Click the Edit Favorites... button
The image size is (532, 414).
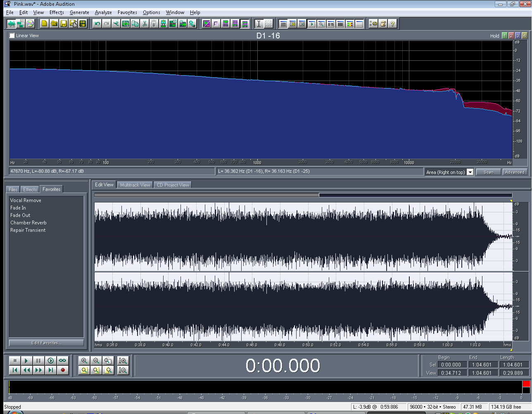[46, 343]
